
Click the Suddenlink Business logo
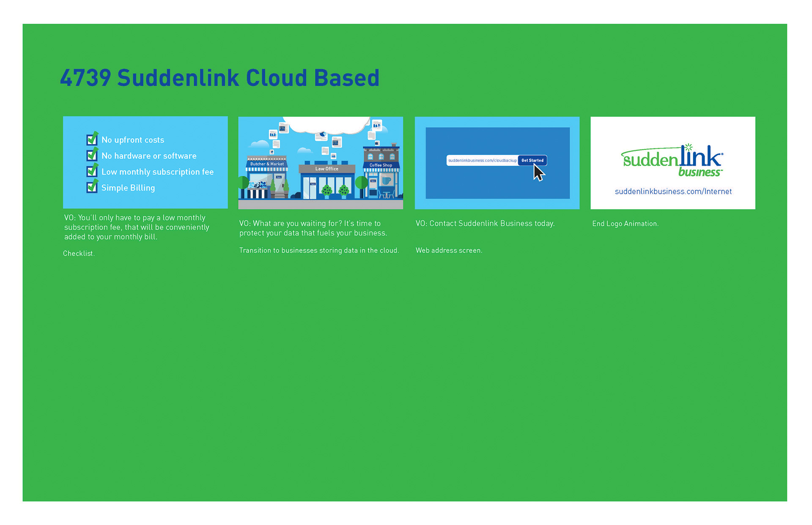(672, 161)
